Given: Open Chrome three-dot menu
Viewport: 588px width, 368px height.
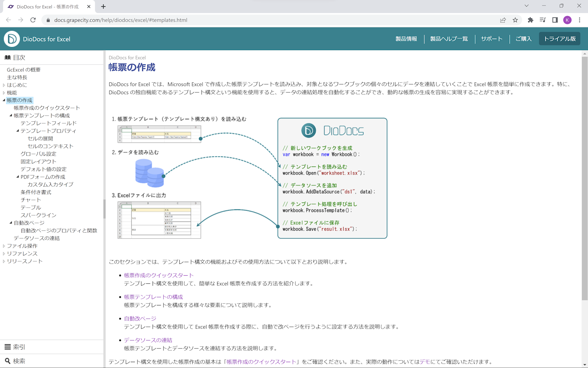Looking at the screenshot, I should coord(580,20).
